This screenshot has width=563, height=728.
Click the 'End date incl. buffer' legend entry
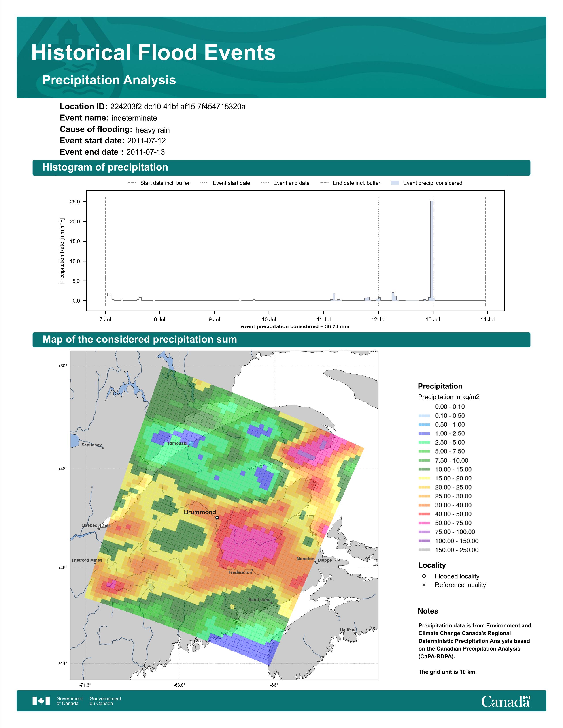click(350, 183)
